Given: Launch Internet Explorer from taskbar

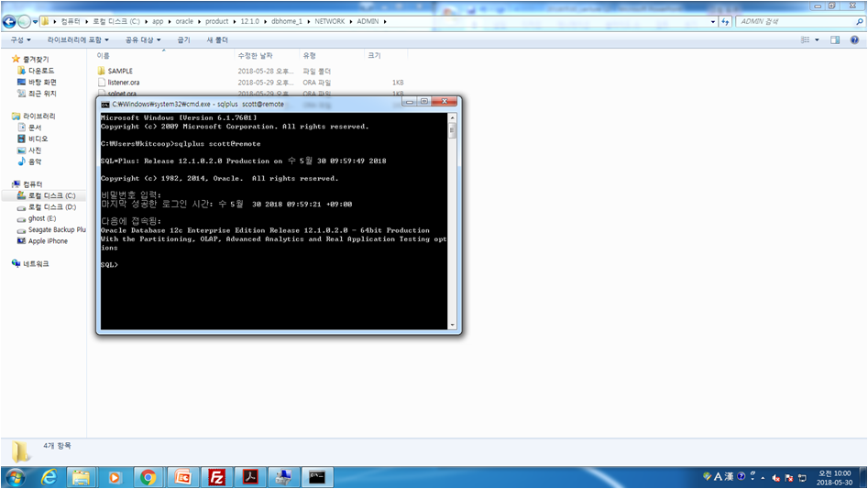Looking at the screenshot, I should click(49, 477).
